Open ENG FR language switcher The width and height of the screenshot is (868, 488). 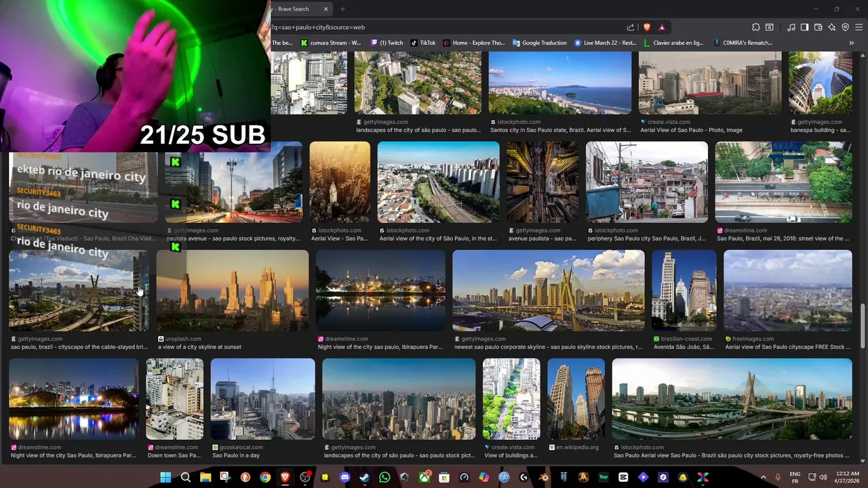coord(795,477)
